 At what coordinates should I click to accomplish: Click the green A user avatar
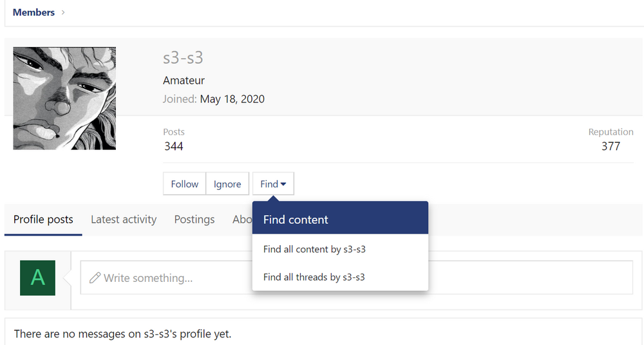point(38,278)
